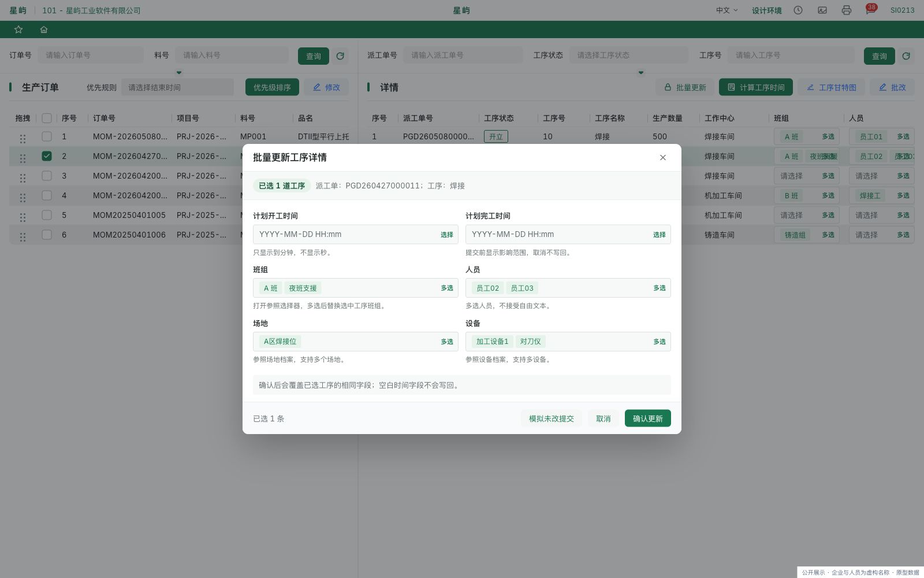
Task: Uncheck the checkbox for order row 2
Action: coord(47,156)
